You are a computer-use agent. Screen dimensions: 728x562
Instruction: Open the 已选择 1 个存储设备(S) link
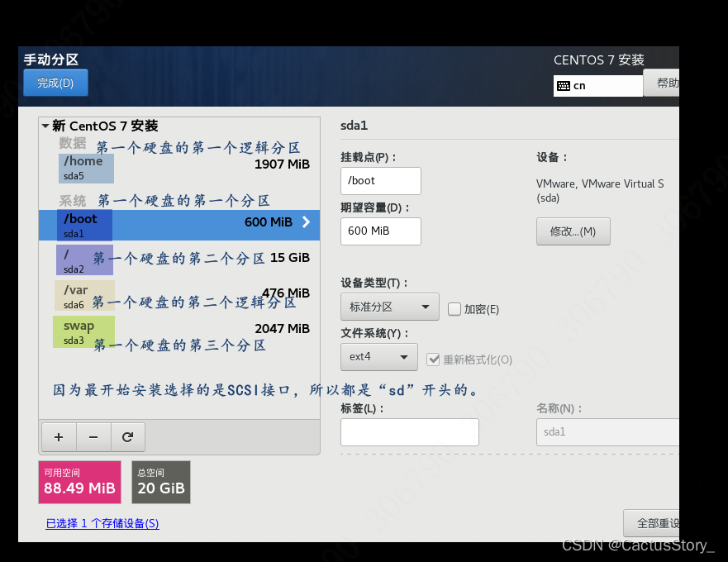pyautogui.click(x=102, y=524)
